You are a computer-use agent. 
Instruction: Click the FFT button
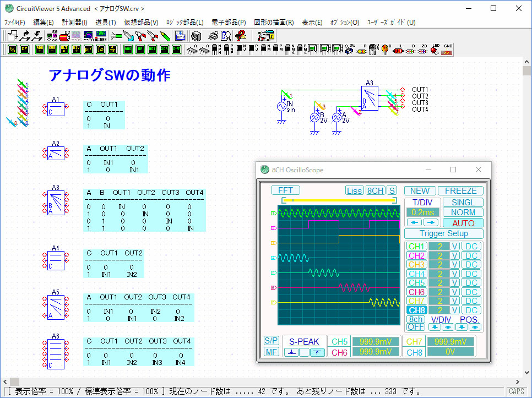(x=286, y=190)
